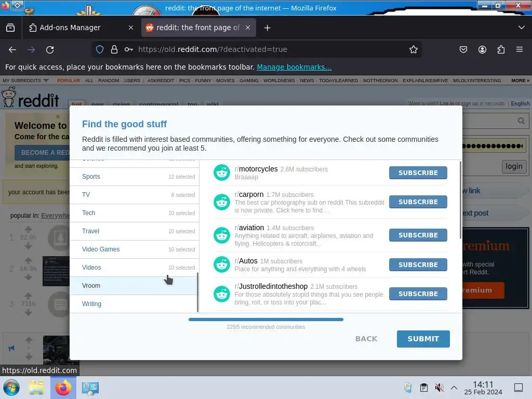Open the Firefox View icon
Image resolution: width=532 pixels, height=399 pixels.
coord(10,28)
